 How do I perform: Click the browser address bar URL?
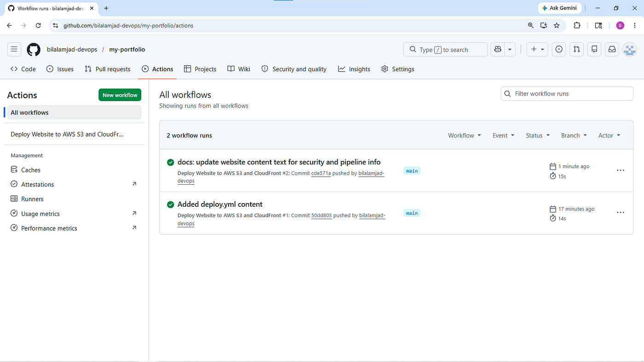click(x=128, y=25)
